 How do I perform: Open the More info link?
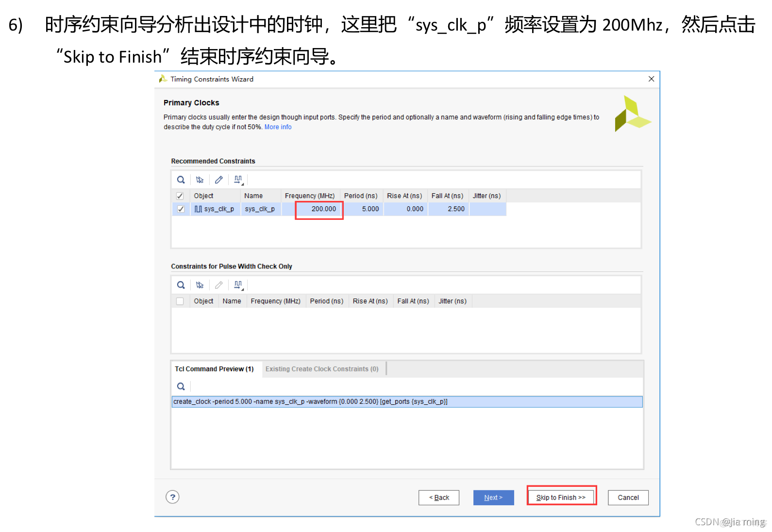click(x=278, y=127)
